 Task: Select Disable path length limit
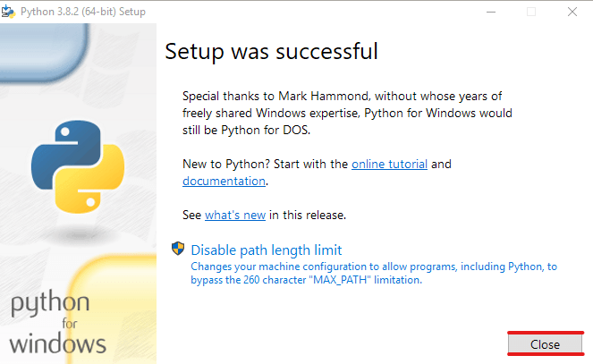[x=266, y=250]
